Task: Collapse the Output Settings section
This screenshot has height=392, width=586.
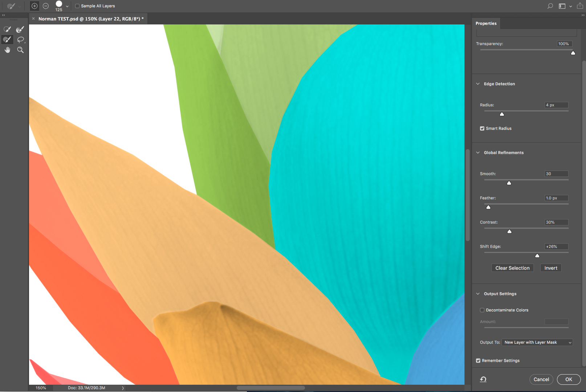Action: 478,294
